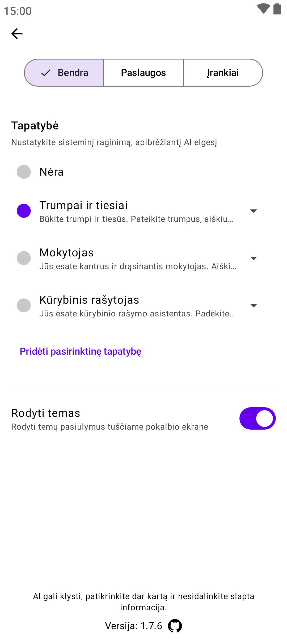
Task: Expand Kūrybinis rašytojas prompt details
Action: point(254,306)
